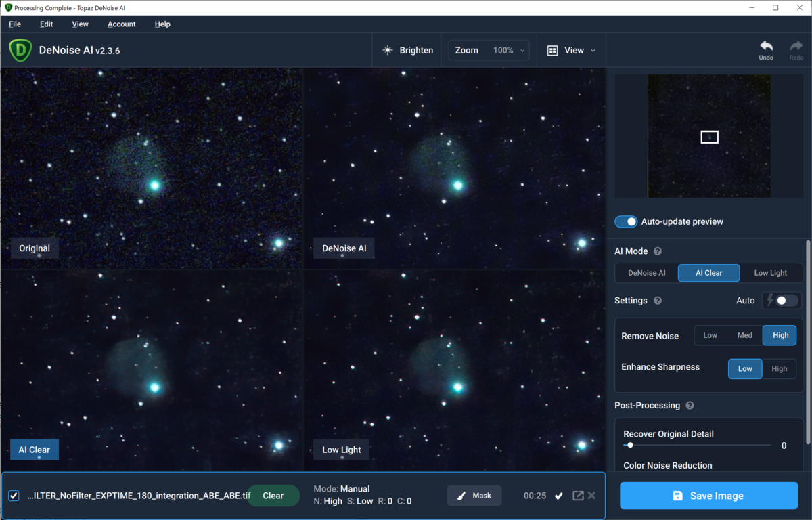Click the Brighten sun icon
The height and width of the screenshot is (520, 812).
pos(388,50)
